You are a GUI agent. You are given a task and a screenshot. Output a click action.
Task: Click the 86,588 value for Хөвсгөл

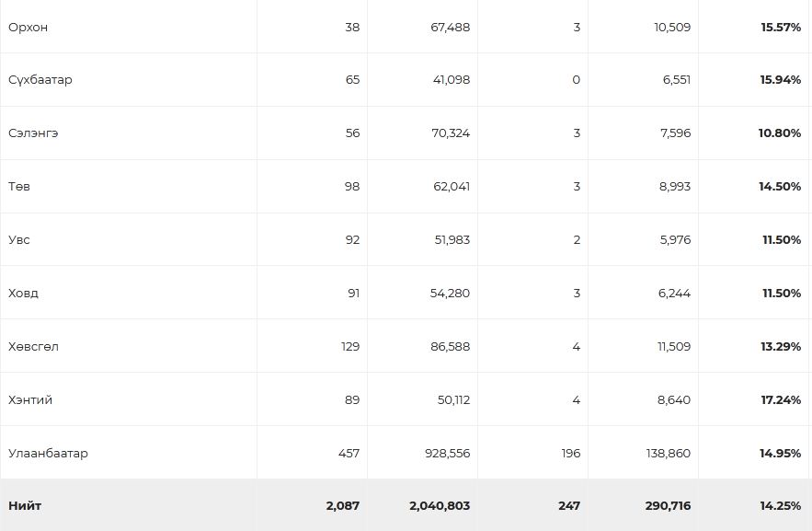pos(450,347)
